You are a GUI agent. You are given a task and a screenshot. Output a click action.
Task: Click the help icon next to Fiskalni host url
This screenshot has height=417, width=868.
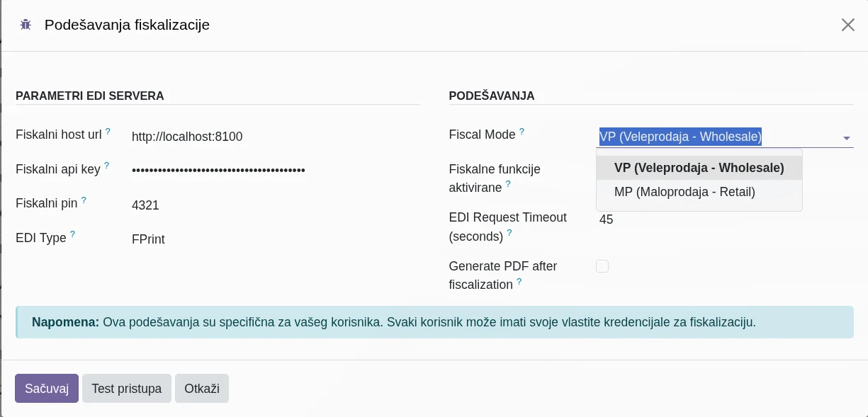point(108,132)
